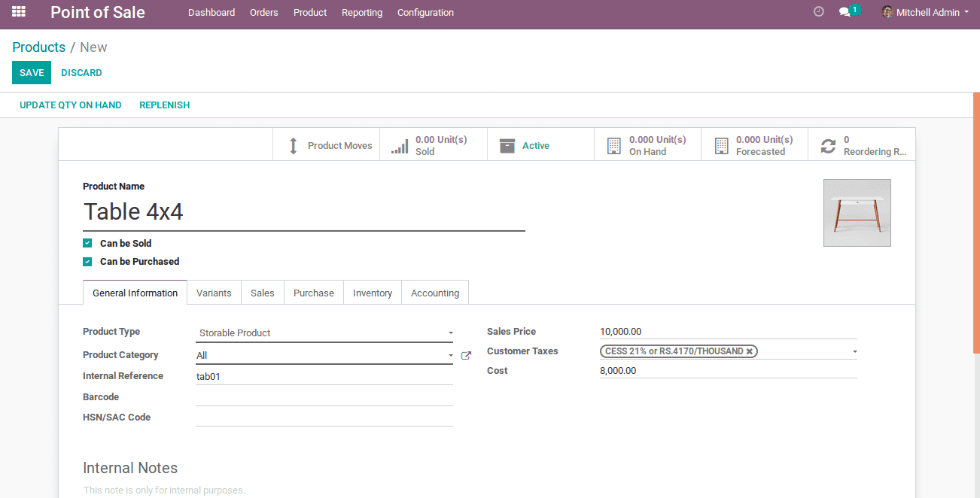Click the Cost field 8,000.00

(x=729, y=370)
